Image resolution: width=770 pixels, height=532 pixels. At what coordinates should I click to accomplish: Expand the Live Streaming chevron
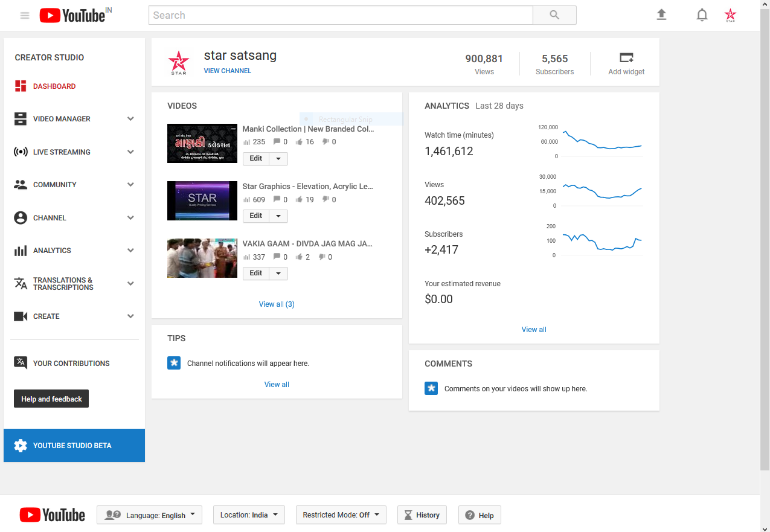click(x=130, y=152)
